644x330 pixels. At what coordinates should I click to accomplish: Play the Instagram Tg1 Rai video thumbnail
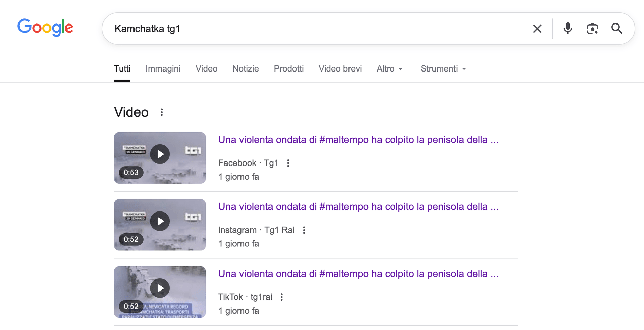coord(160,222)
